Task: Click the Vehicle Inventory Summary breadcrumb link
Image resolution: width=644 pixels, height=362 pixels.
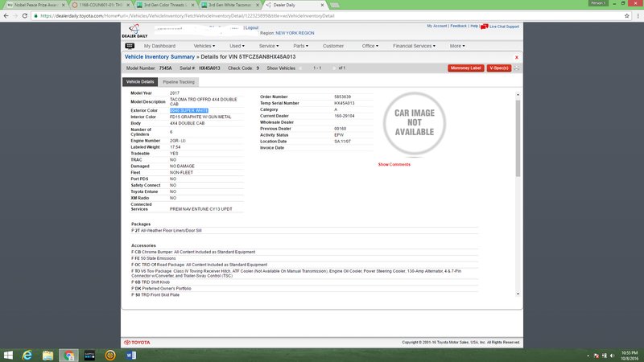Action: (159, 57)
